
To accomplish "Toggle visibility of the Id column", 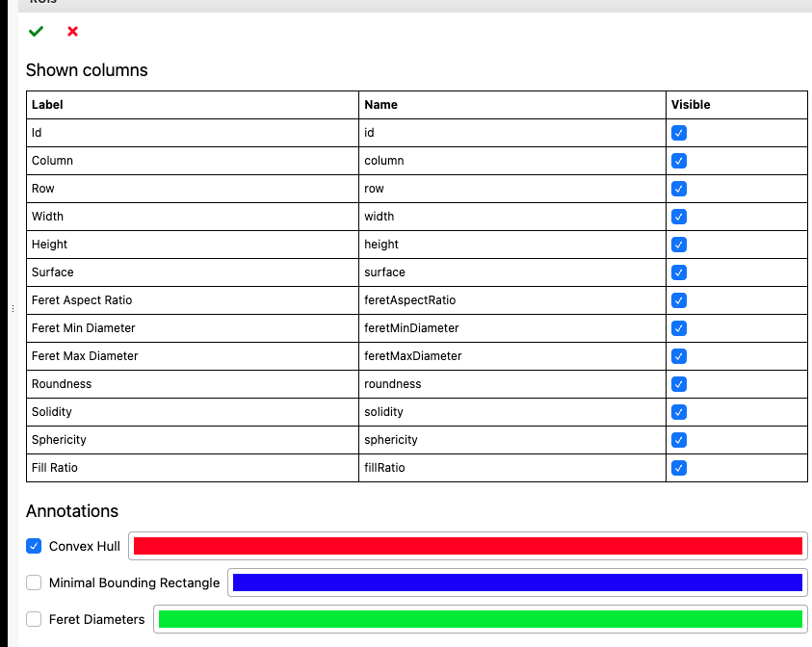I will [x=679, y=133].
